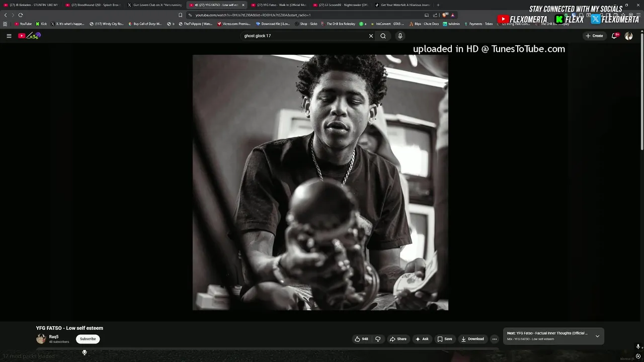Click the browser forward arrow
644x362 pixels.
coord(13,15)
